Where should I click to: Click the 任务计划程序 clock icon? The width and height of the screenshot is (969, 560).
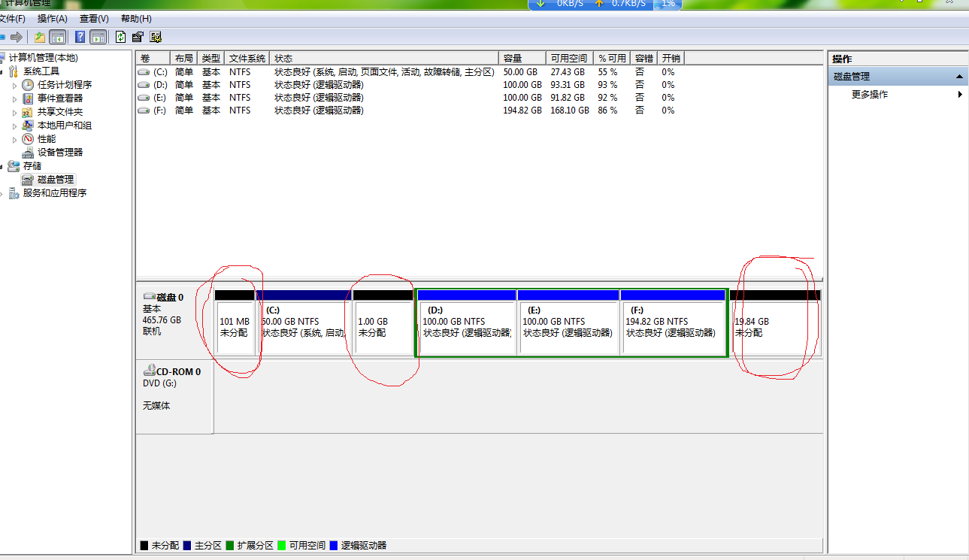click(28, 85)
